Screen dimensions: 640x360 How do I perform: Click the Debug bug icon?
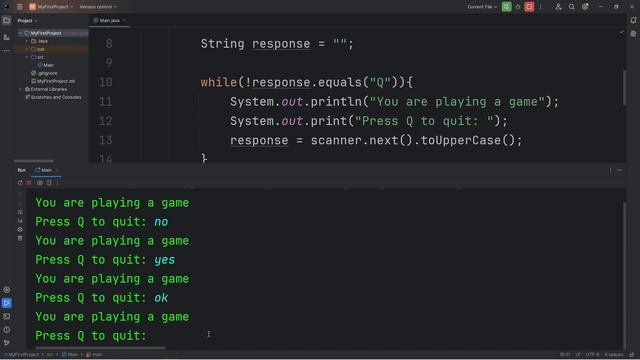click(518, 7)
